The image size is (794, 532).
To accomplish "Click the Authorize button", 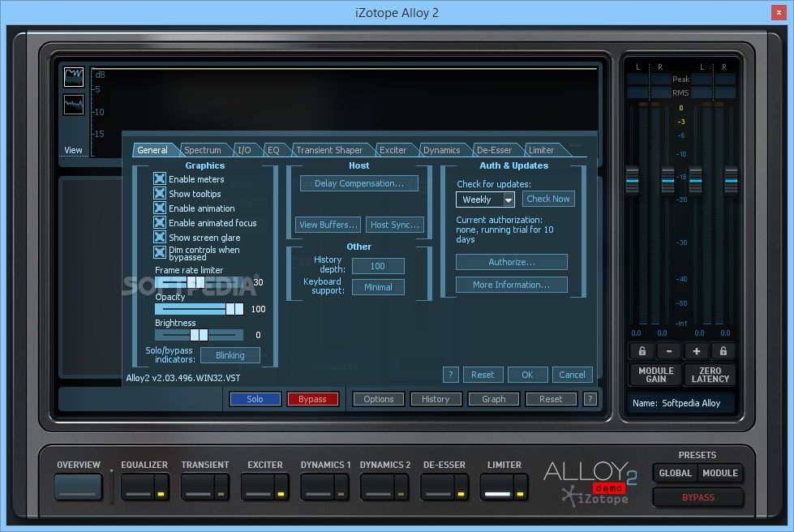I will pyautogui.click(x=512, y=262).
